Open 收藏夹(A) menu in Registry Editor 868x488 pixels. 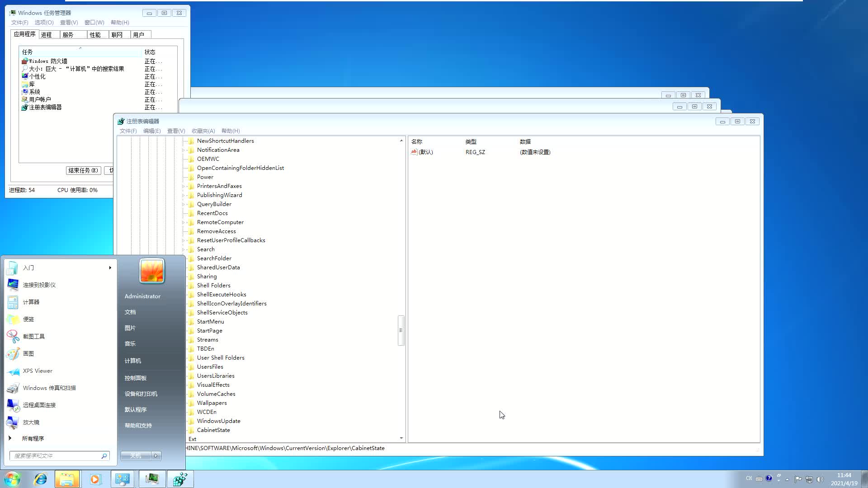click(x=203, y=131)
